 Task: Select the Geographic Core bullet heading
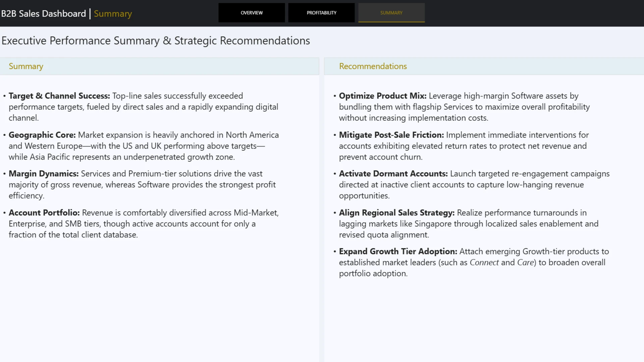point(42,135)
